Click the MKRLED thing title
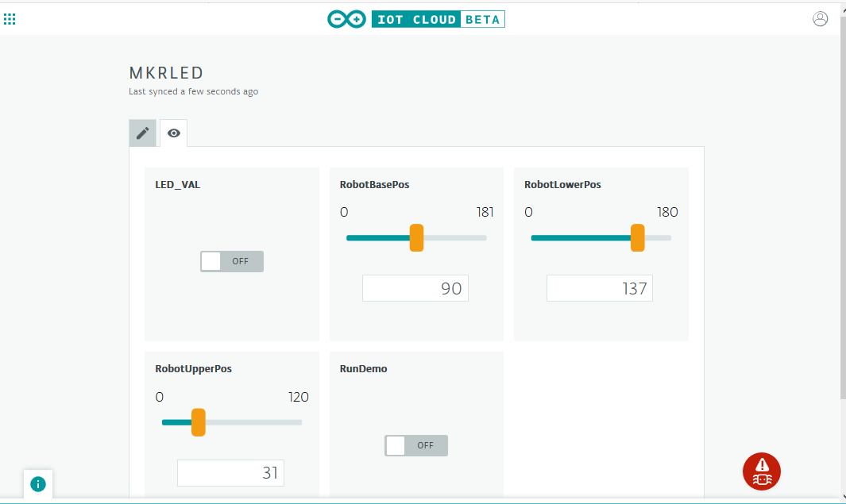Screen dimensions: 846x504 pyautogui.click(x=166, y=73)
